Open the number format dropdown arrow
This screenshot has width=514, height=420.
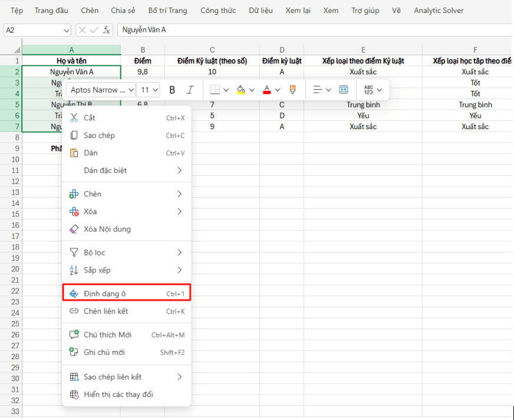[x=380, y=90]
